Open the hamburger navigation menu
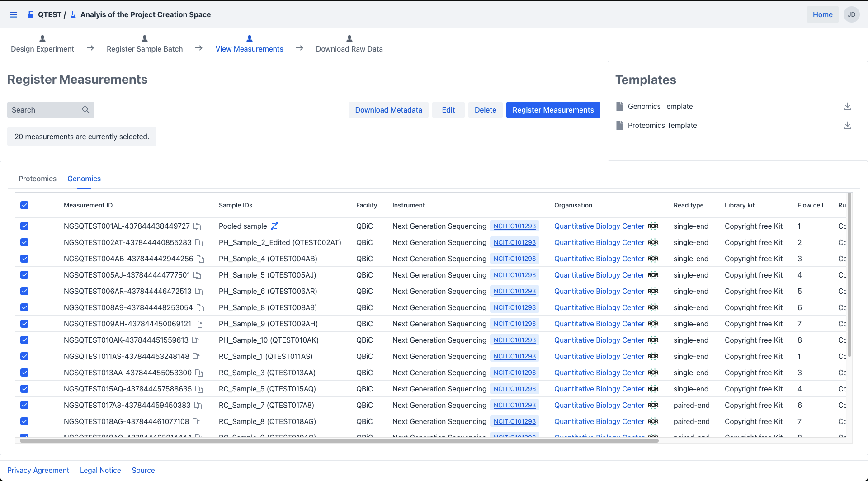The image size is (868, 481). point(14,14)
